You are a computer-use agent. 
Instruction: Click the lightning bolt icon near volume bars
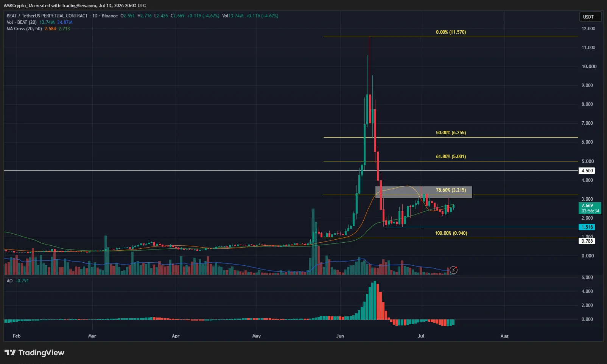coord(453,270)
